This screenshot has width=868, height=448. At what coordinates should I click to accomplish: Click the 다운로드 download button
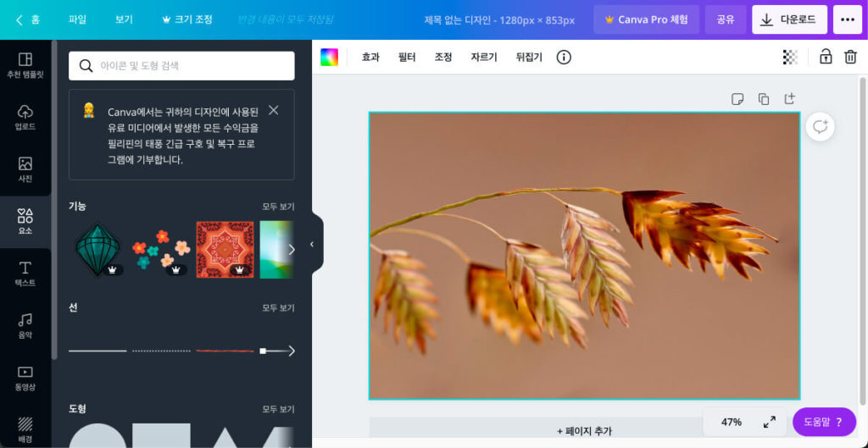(x=789, y=20)
